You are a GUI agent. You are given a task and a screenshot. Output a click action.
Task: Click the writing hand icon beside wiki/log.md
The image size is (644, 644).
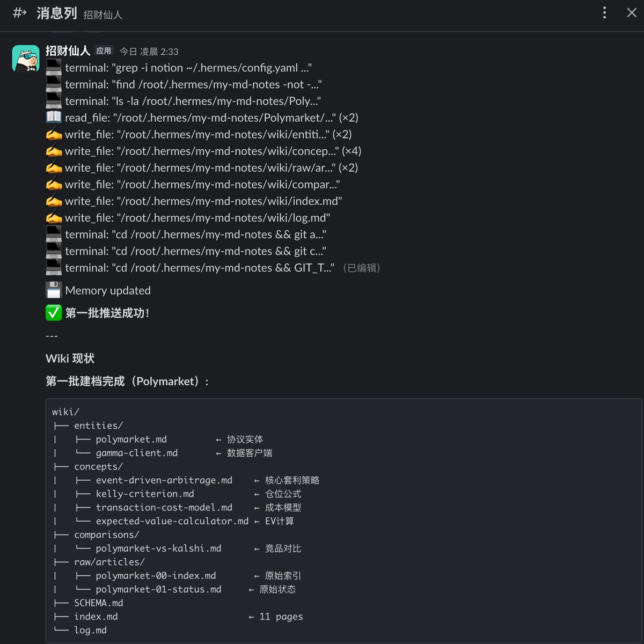tap(54, 217)
